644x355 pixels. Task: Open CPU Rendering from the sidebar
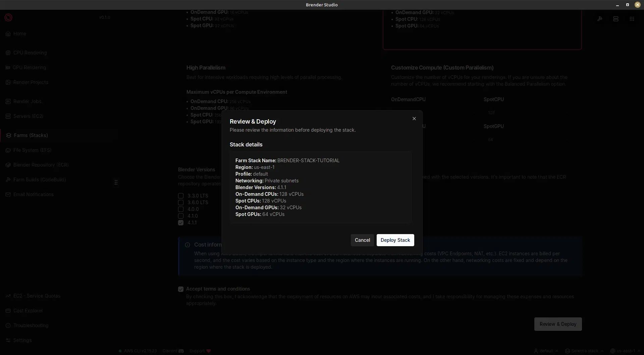8,53
